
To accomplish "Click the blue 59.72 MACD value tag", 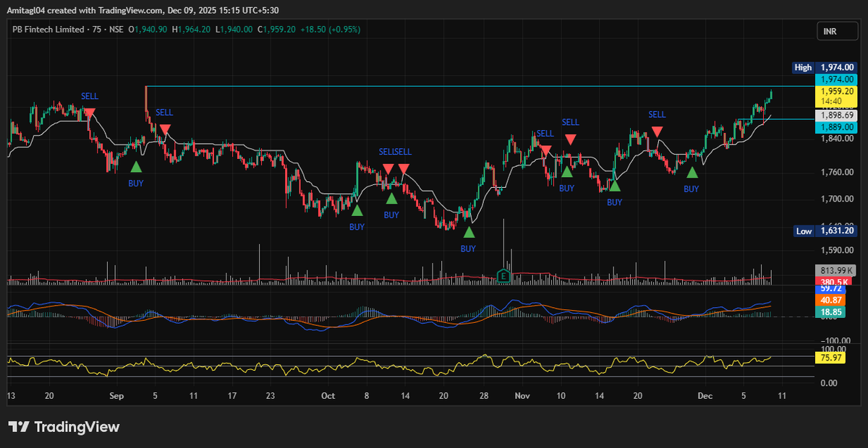I will 829,288.
